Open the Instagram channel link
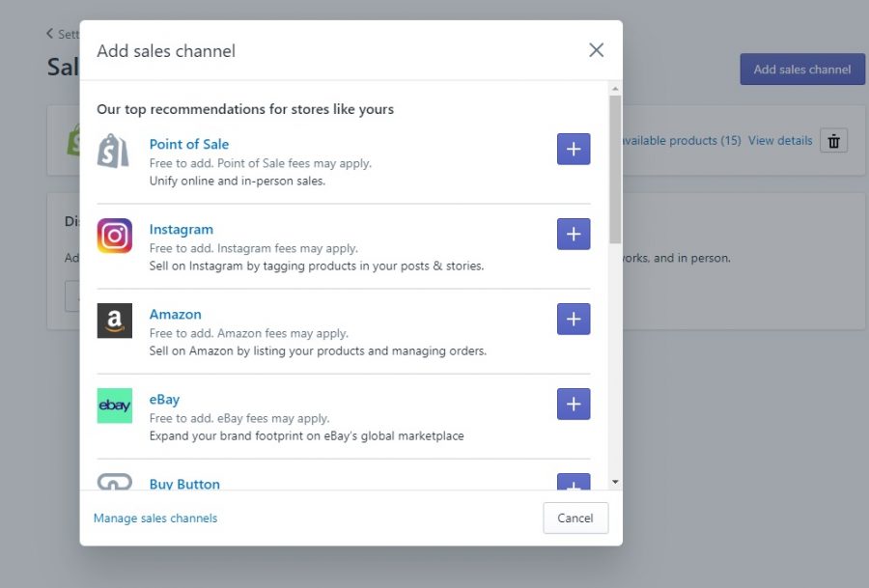Screen dimensions: 869x588 click(x=182, y=230)
